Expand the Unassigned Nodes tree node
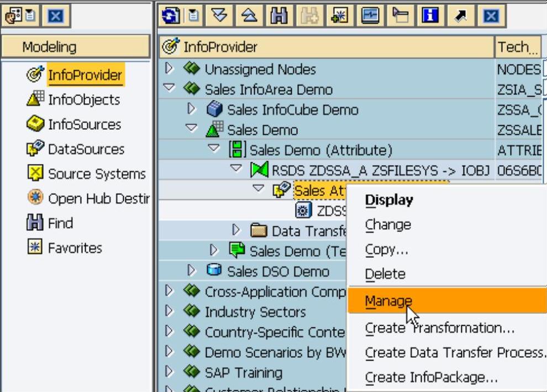 pos(169,68)
